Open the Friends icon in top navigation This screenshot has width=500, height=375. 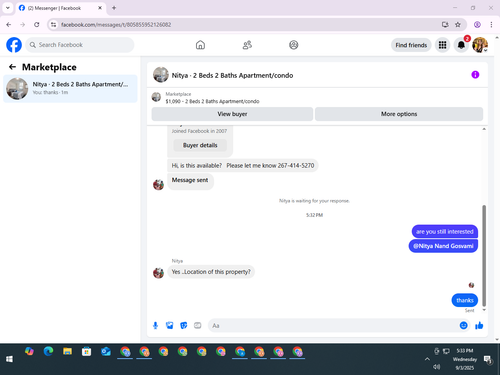247,45
